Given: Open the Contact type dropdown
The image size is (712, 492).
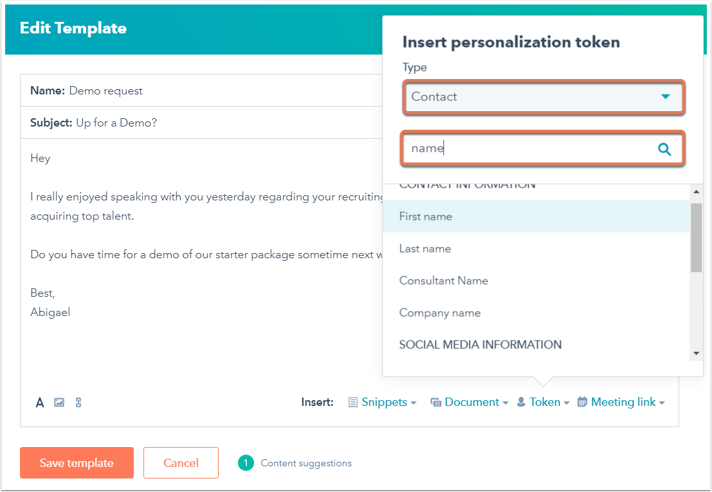Looking at the screenshot, I should pos(543,97).
